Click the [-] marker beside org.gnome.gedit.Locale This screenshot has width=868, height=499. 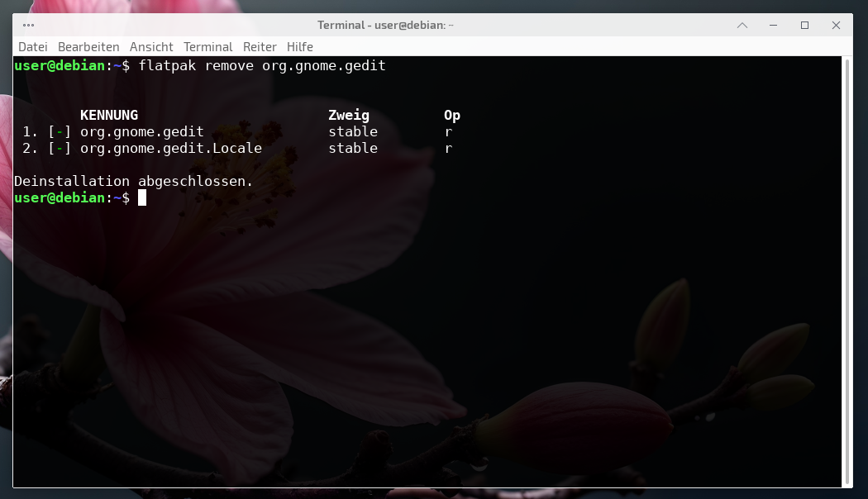[60, 149]
